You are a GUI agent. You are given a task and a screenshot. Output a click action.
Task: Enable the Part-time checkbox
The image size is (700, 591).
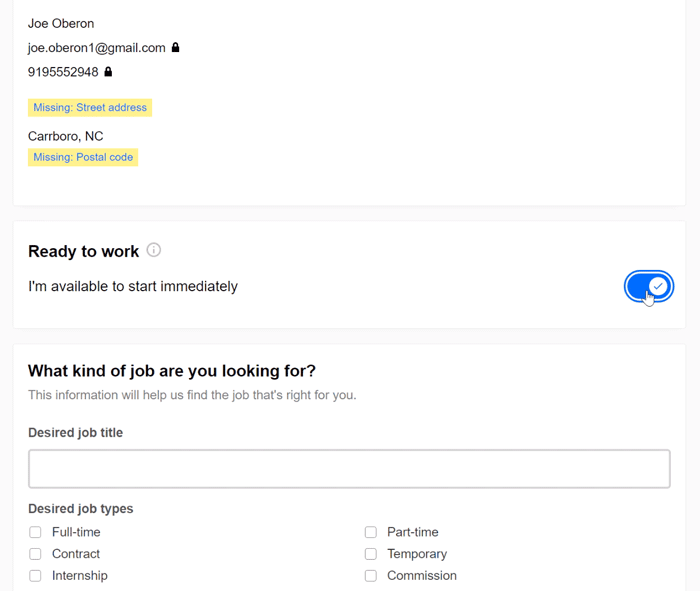370,532
